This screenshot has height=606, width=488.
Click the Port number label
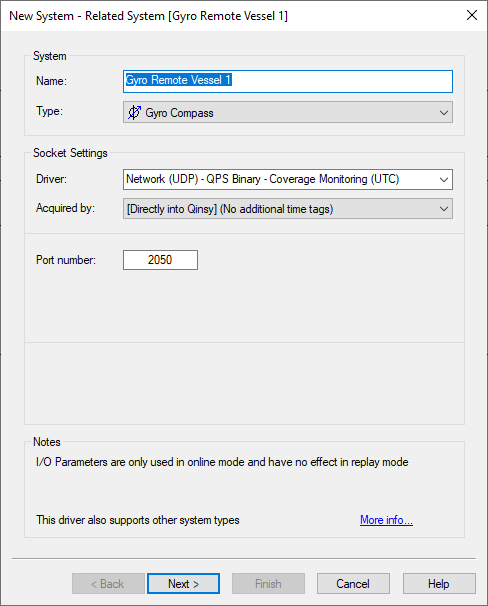point(66,260)
